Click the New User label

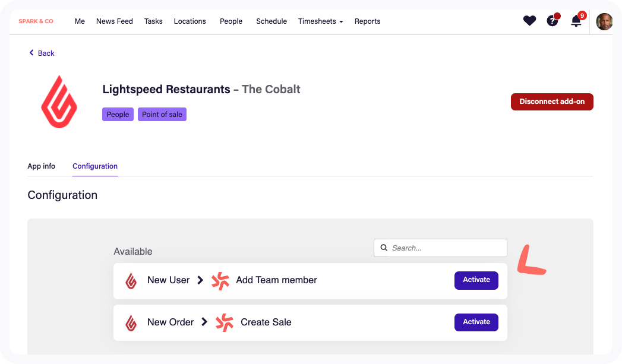pos(168,280)
